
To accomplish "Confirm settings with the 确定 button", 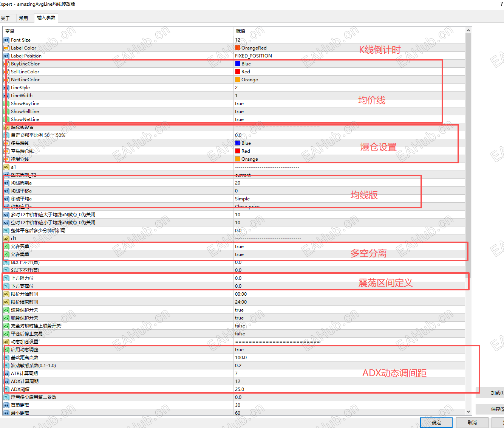I will [x=436, y=423].
